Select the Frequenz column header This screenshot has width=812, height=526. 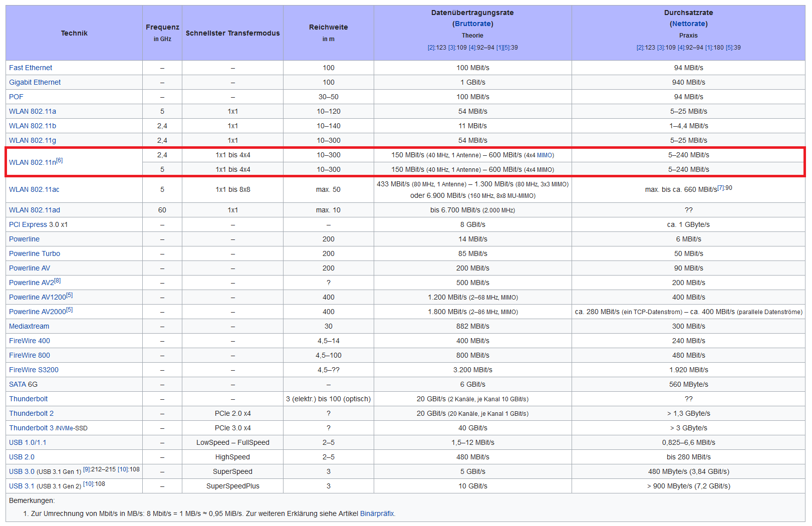coord(162,33)
